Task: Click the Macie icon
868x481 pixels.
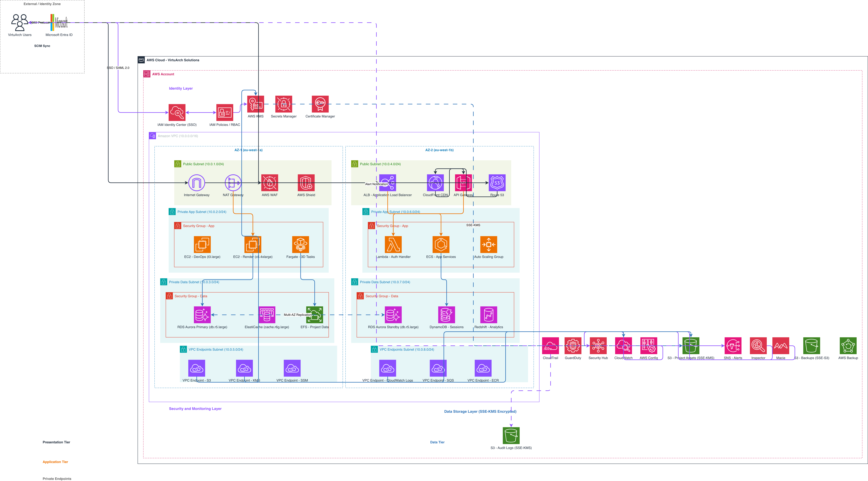Action: click(781, 346)
